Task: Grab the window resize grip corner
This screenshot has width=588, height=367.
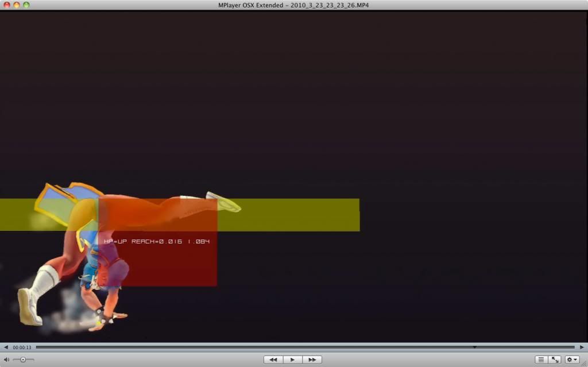Action: 585,364
